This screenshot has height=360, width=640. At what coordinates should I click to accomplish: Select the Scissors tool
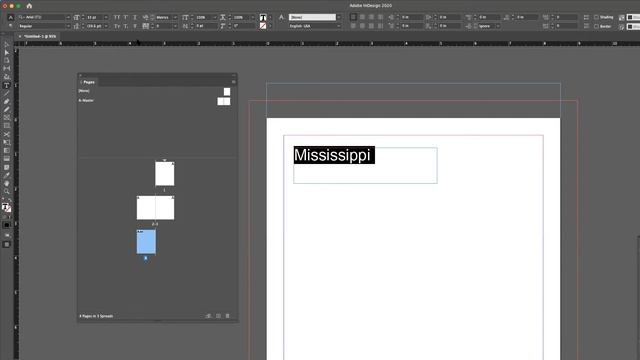click(x=7, y=134)
